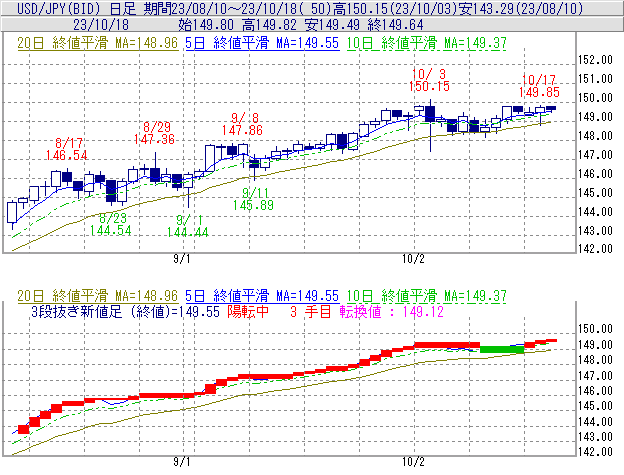Click the 10/3 150.15 high label
This screenshot has width=624, height=475.
pos(429,80)
